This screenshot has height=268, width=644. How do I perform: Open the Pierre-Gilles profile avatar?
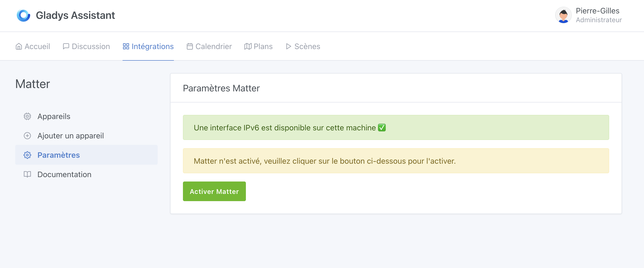pyautogui.click(x=563, y=15)
